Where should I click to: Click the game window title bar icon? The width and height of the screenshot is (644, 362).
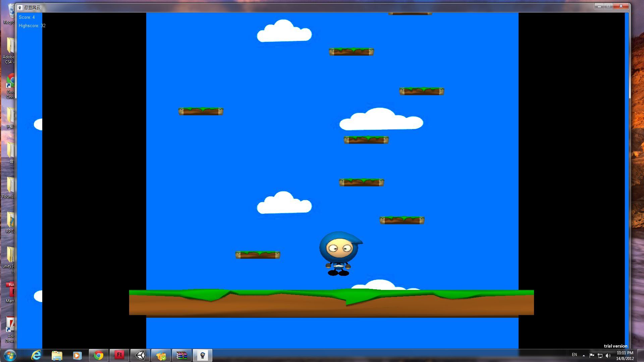pos(20,7)
